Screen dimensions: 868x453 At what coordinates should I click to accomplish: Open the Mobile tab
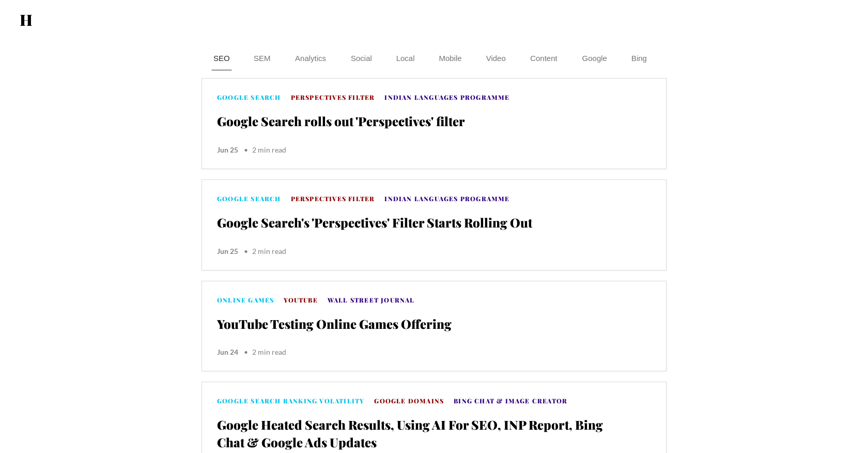point(450,58)
